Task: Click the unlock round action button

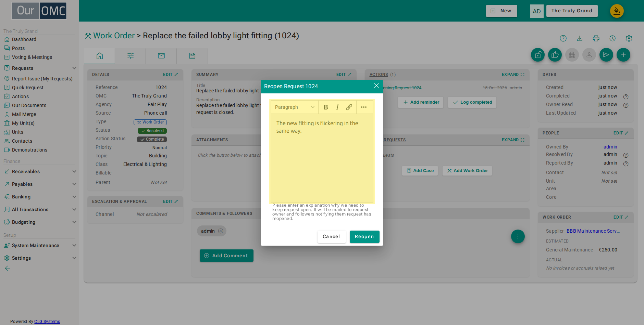Action: (x=538, y=55)
